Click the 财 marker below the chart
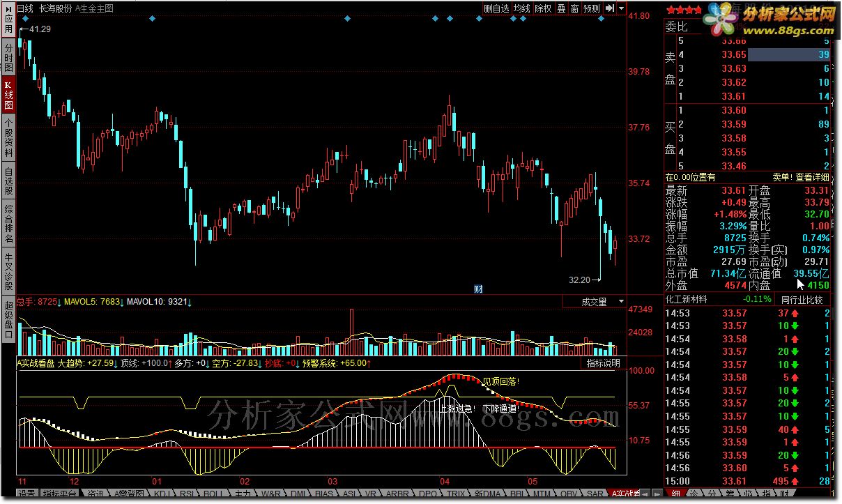 click(478, 289)
